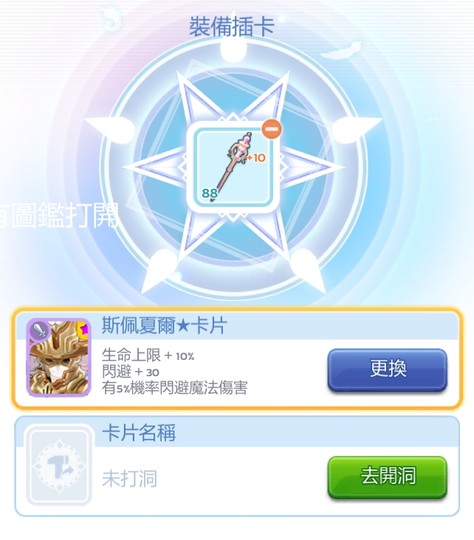Open the 斯佩夏爾★卡片 golden-helmet portrait
The image size is (474, 540).
tap(59, 358)
